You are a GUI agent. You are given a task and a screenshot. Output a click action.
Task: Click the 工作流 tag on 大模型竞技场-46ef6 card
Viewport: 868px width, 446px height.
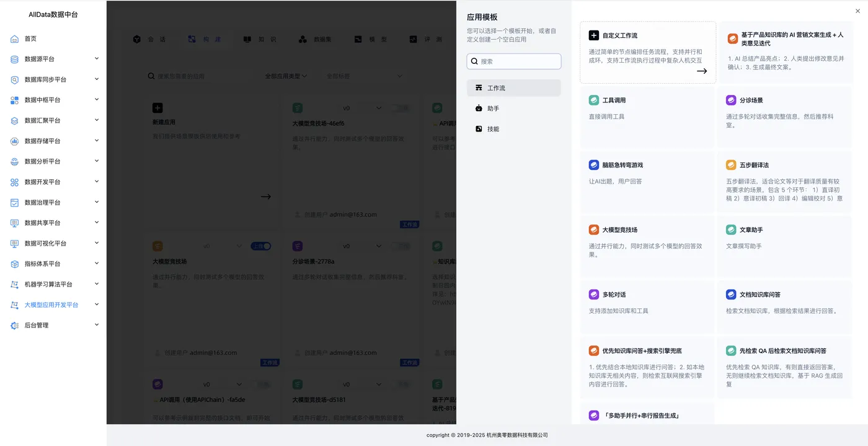410,225
